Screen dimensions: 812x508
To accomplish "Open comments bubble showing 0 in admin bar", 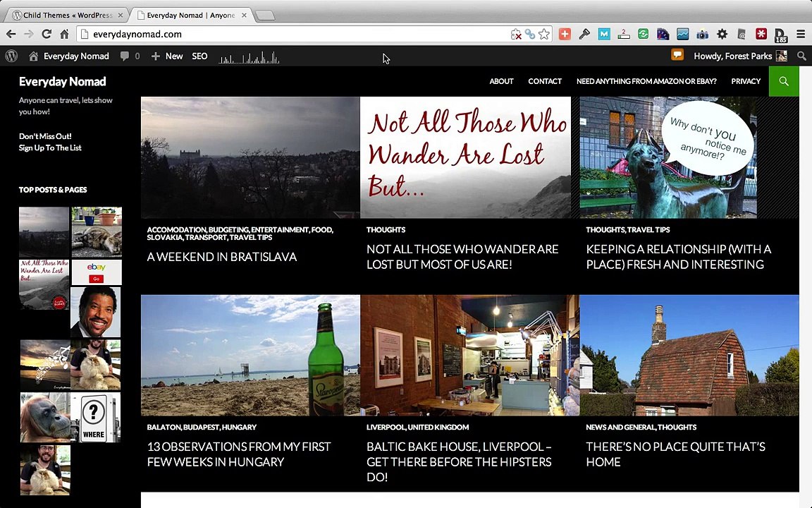I will 130,56.
